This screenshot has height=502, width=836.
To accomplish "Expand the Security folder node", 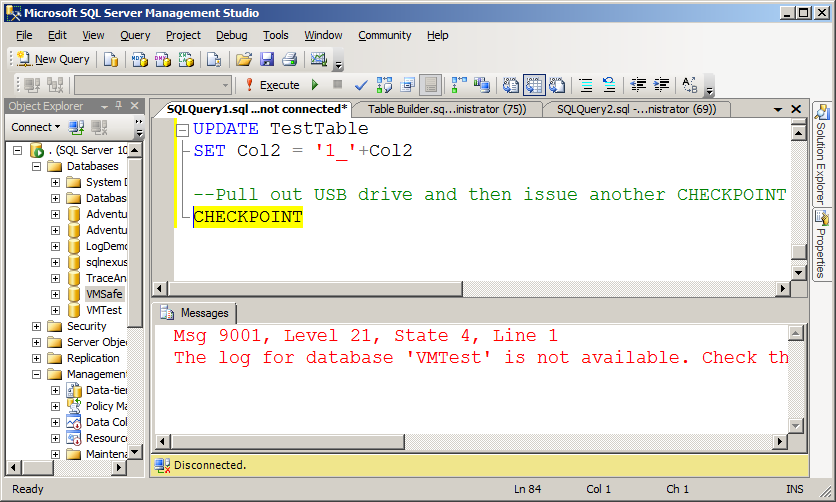I will 36,326.
